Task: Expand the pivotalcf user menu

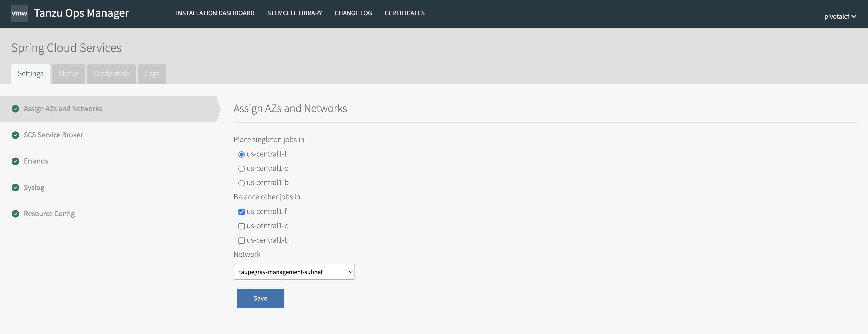Action: click(x=840, y=16)
